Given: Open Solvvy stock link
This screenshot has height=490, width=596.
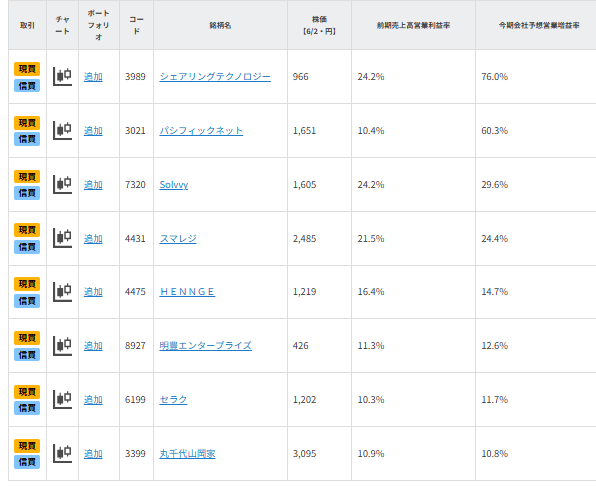Looking at the screenshot, I should tap(174, 185).
